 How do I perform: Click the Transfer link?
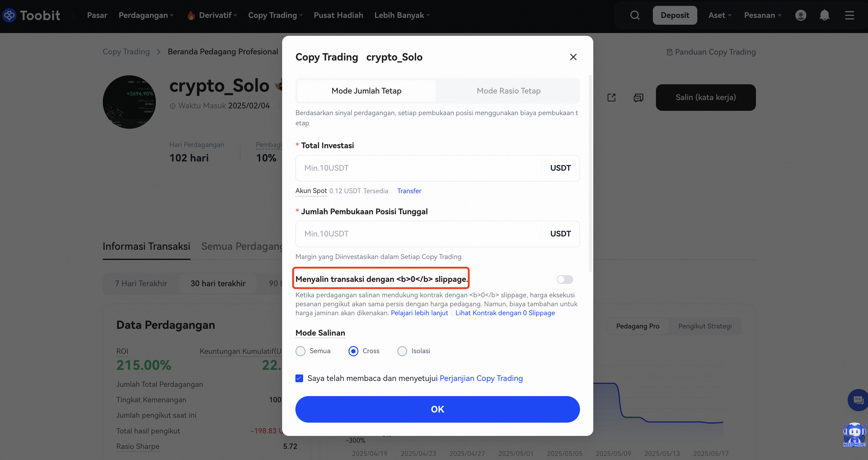pos(409,191)
